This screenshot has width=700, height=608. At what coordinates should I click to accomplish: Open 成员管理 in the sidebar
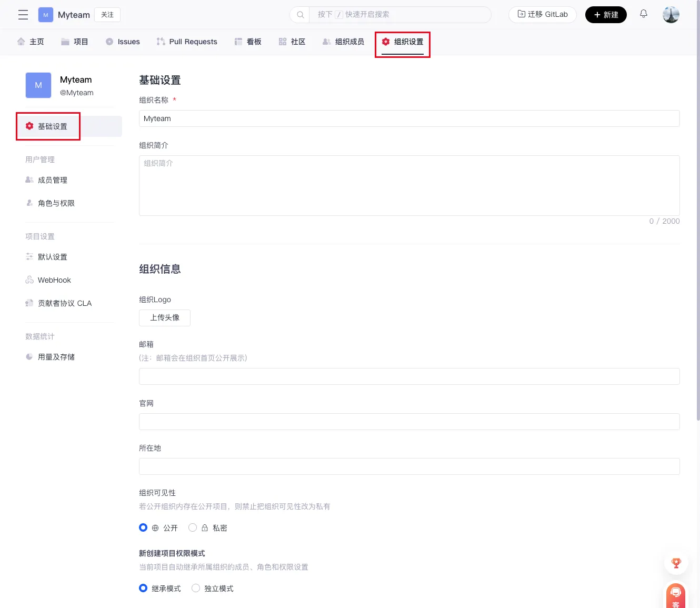pyautogui.click(x=53, y=180)
